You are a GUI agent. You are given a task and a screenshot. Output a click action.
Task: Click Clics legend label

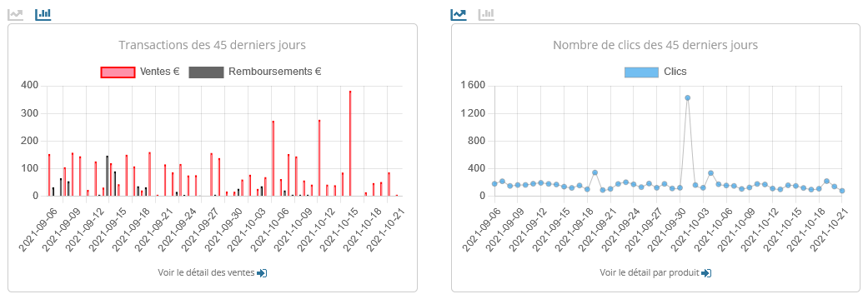675,72
